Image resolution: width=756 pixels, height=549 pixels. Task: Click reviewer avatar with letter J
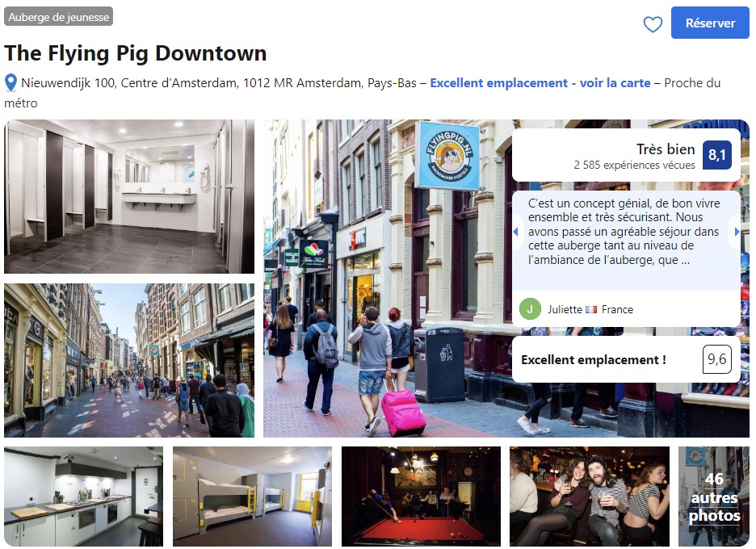530,309
